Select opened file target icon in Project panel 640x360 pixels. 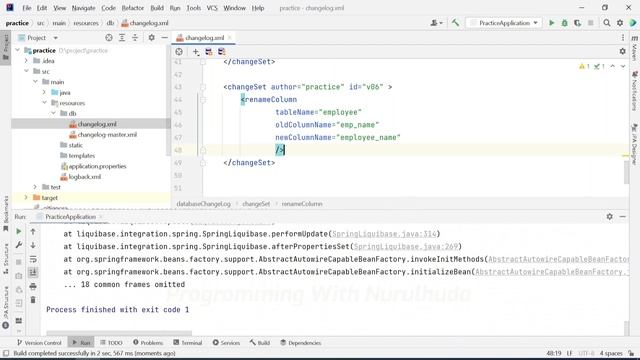coord(109,38)
